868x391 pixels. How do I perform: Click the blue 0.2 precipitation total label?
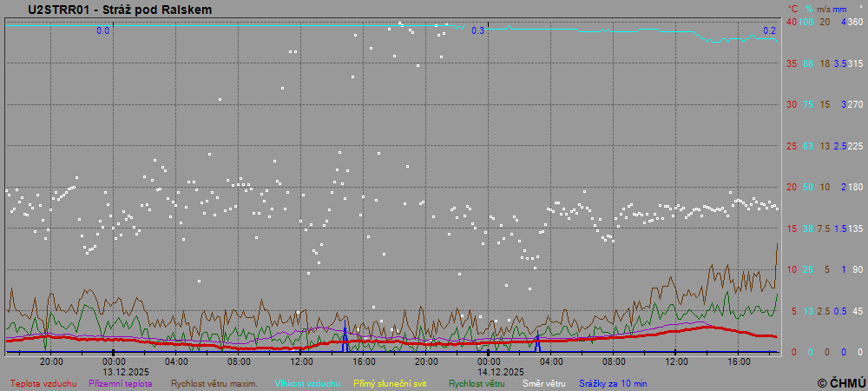click(769, 31)
